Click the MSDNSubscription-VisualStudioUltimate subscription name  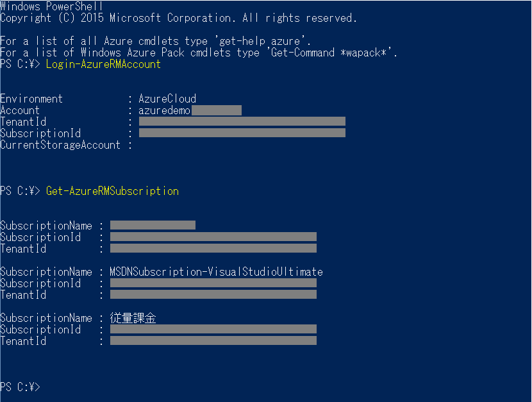click(216, 272)
